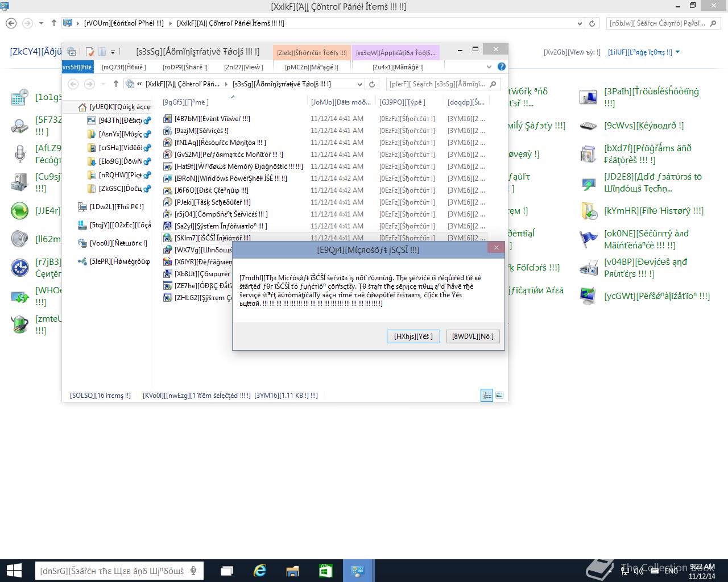728x582 pixels.
Task: Open File Explorer from taskbar
Action: [x=292, y=571]
